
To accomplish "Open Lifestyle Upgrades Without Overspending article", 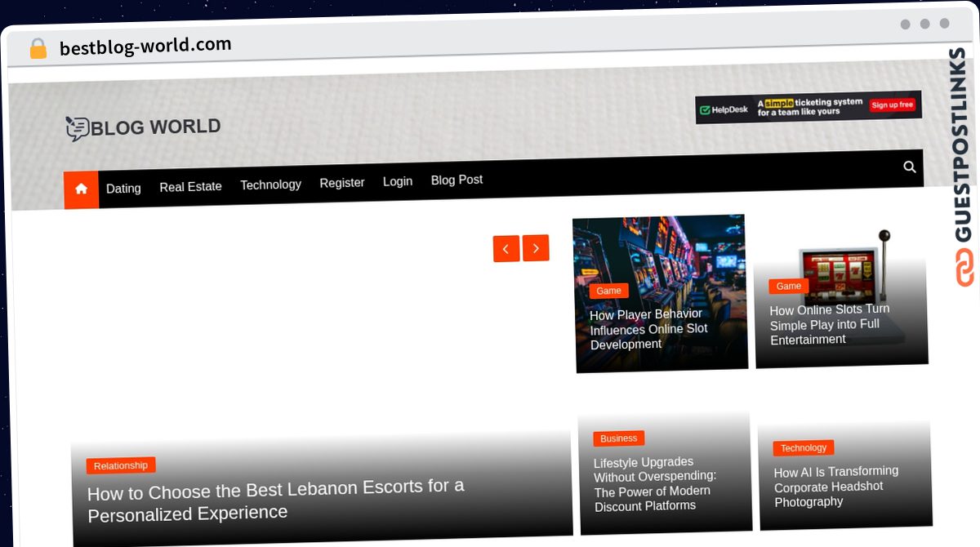I will click(x=655, y=484).
